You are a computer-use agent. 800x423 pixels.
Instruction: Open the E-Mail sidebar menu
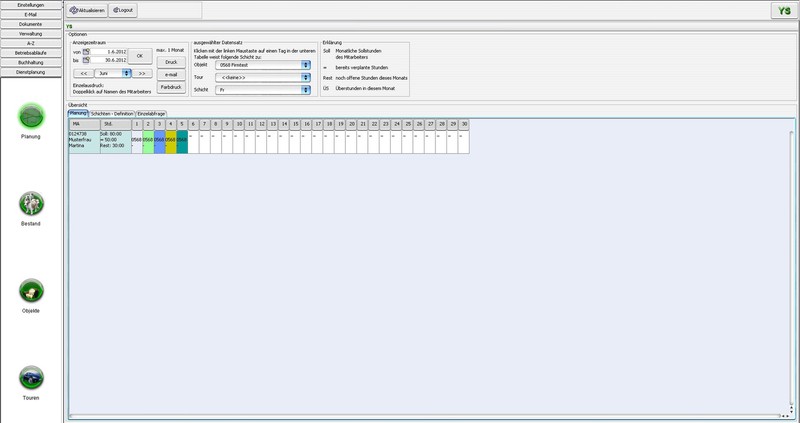coord(31,15)
